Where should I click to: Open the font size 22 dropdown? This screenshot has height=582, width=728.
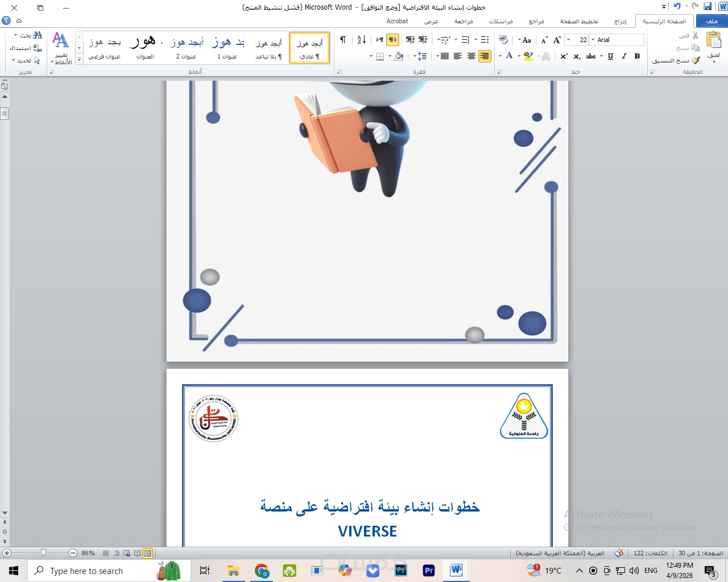click(568, 40)
